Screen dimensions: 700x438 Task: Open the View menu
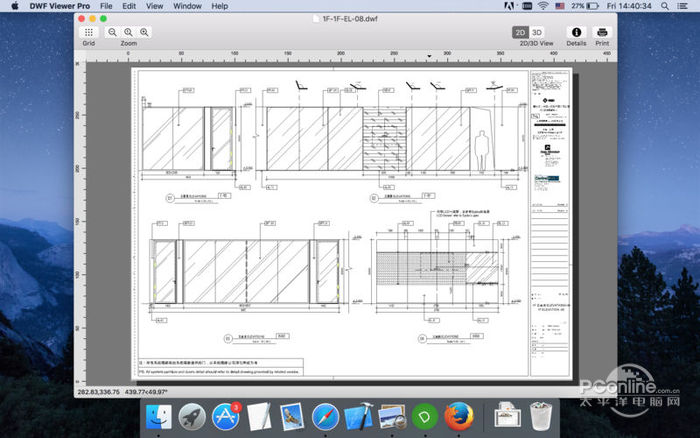pyautogui.click(x=155, y=6)
